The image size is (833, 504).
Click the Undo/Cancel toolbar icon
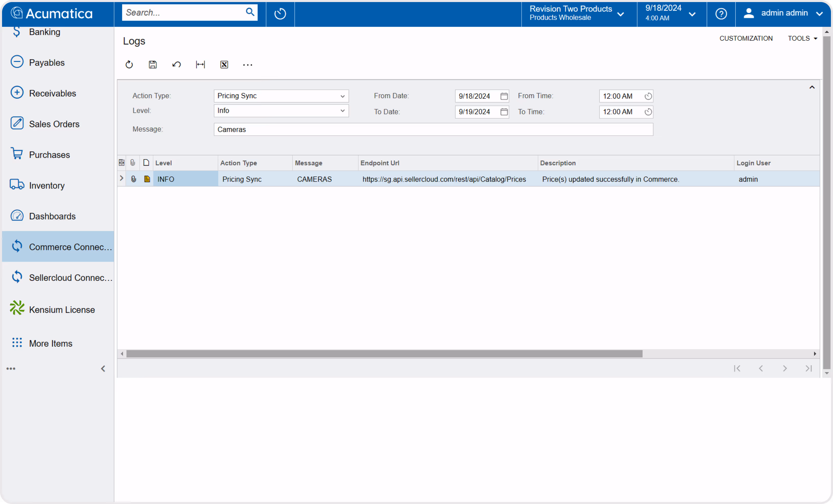tap(176, 65)
